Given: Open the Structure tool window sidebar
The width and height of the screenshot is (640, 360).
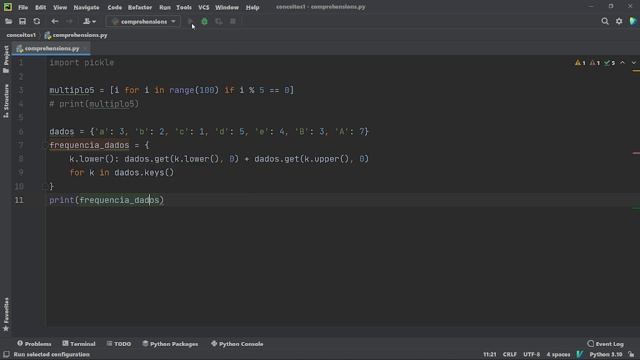Looking at the screenshot, I should pyautogui.click(x=6, y=101).
